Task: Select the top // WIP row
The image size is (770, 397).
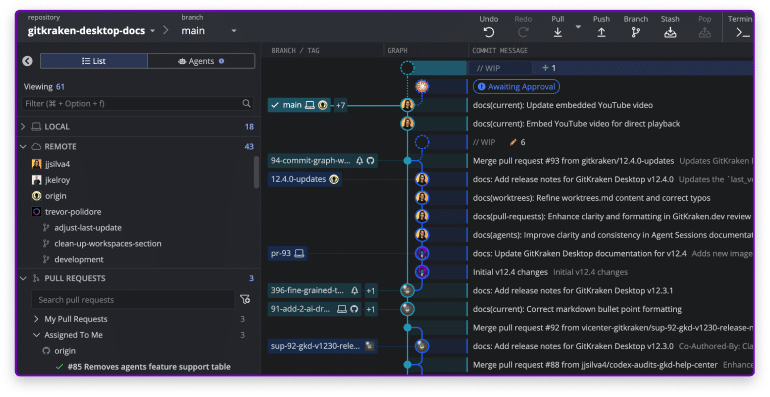Action: (610, 68)
